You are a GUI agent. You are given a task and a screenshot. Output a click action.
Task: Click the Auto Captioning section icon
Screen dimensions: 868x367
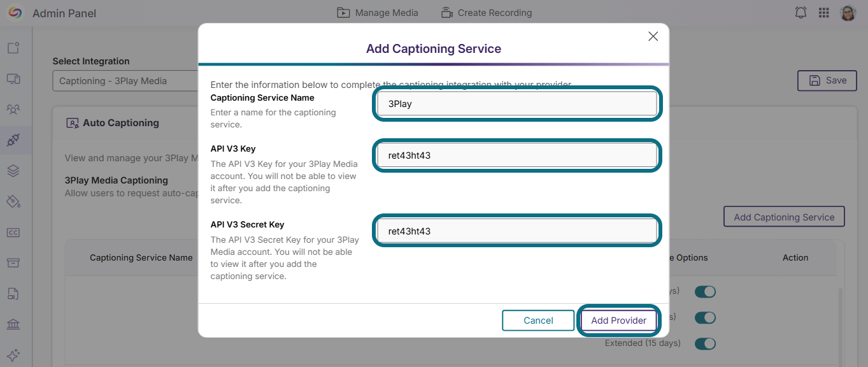(73, 123)
